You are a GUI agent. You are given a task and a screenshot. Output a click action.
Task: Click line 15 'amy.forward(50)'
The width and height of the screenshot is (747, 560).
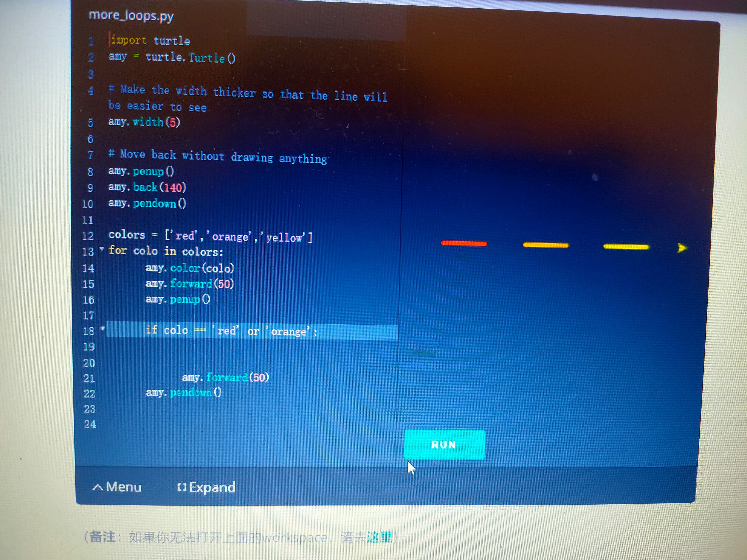point(190,284)
